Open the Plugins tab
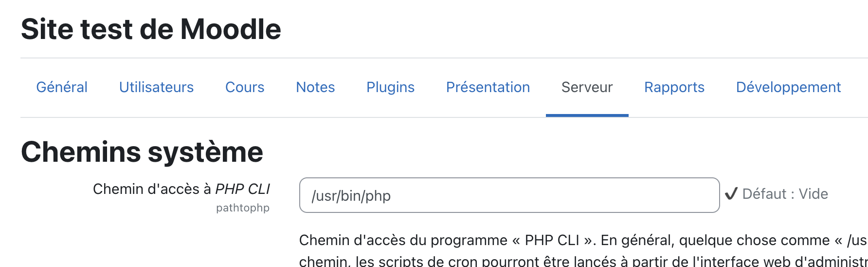This screenshot has height=267, width=868. [390, 87]
